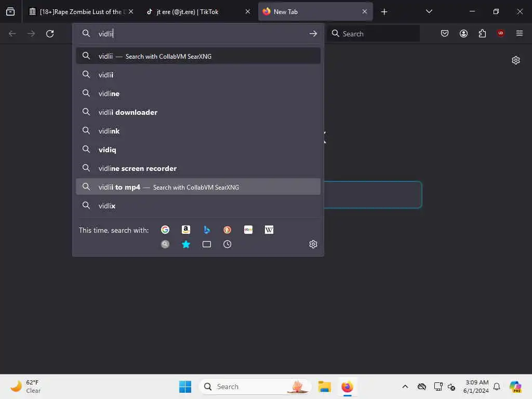Choose 'vidlii to mp4' suggestion
The width and height of the screenshot is (532, 399).
[x=198, y=187]
